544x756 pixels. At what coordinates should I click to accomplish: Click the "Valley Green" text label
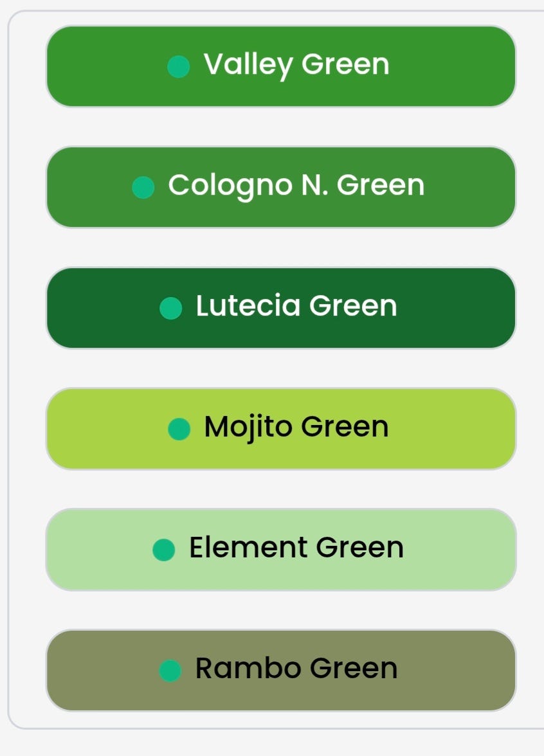[296, 64]
